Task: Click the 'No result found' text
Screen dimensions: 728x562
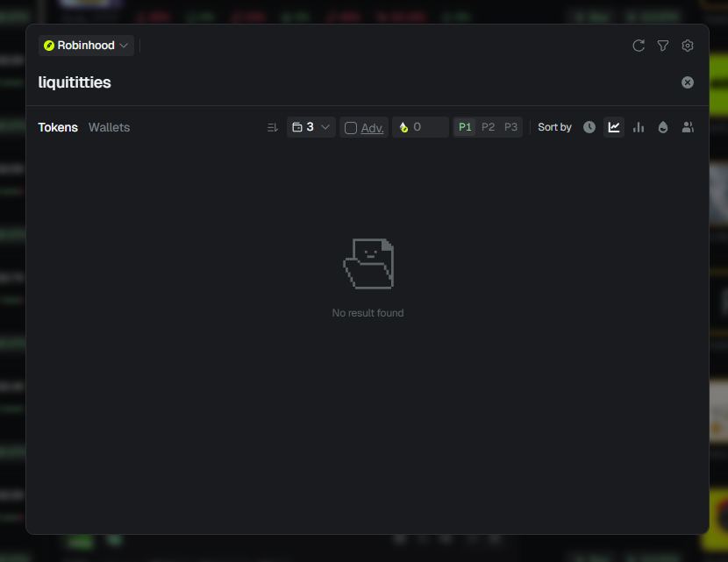Action: 368,313
